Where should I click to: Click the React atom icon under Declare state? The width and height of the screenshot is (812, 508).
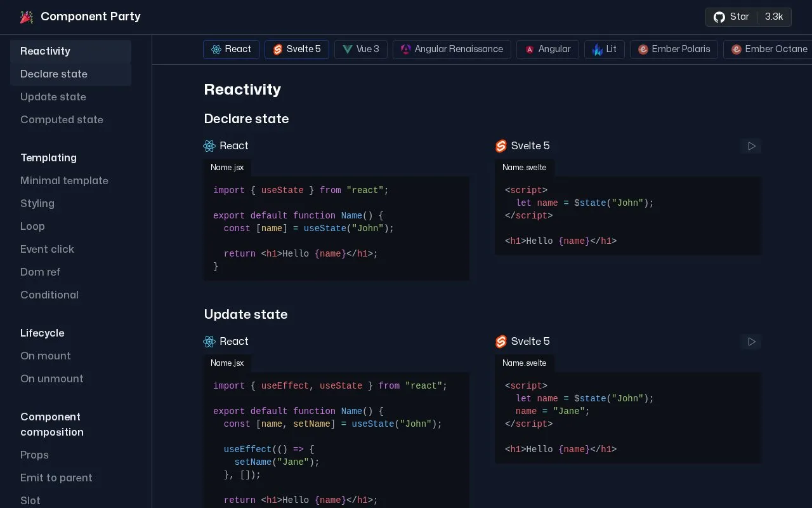(x=209, y=146)
